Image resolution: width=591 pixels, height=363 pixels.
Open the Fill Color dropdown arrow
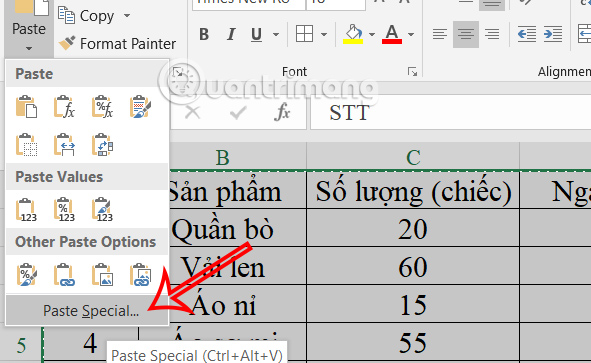[x=372, y=34]
